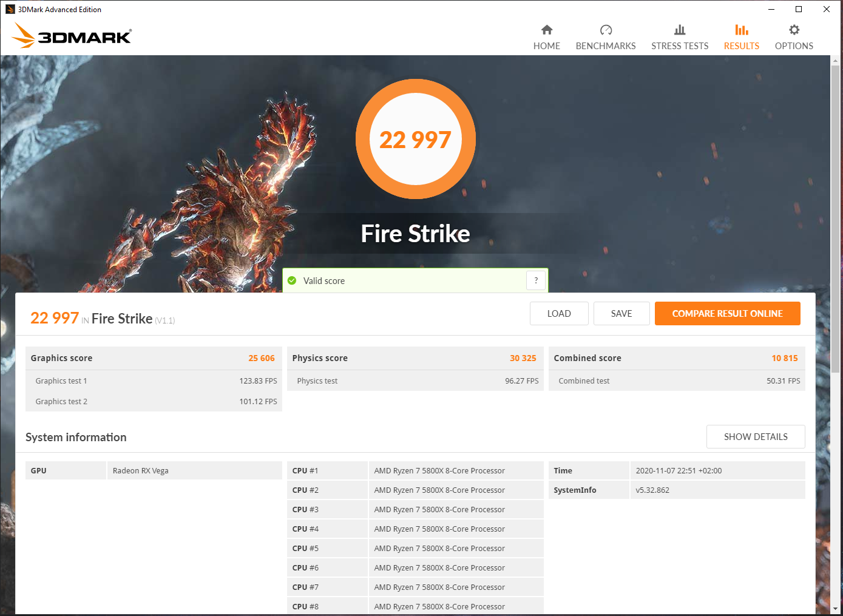
Task: Click the Options gear icon
Action: click(x=794, y=30)
